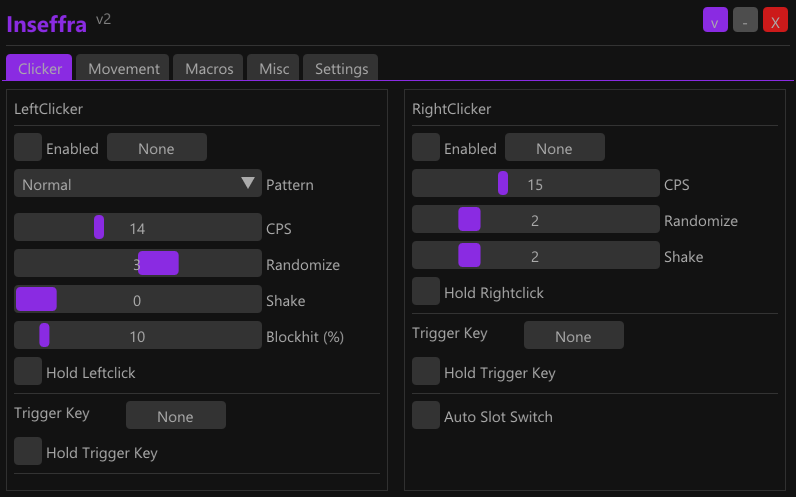Viewport: 796px width, 497px height.
Task: Click the red X button
Action: (775, 20)
